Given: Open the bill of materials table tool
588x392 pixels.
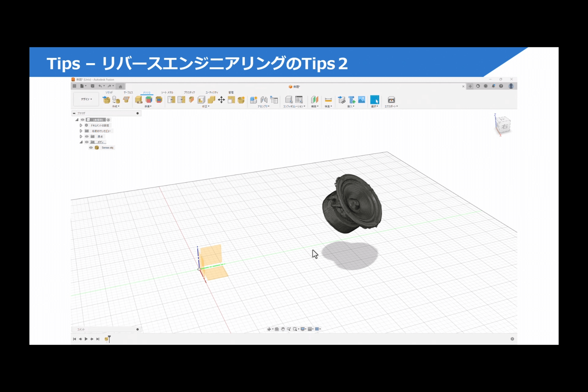Looking at the screenshot, I should click(274, 100).
